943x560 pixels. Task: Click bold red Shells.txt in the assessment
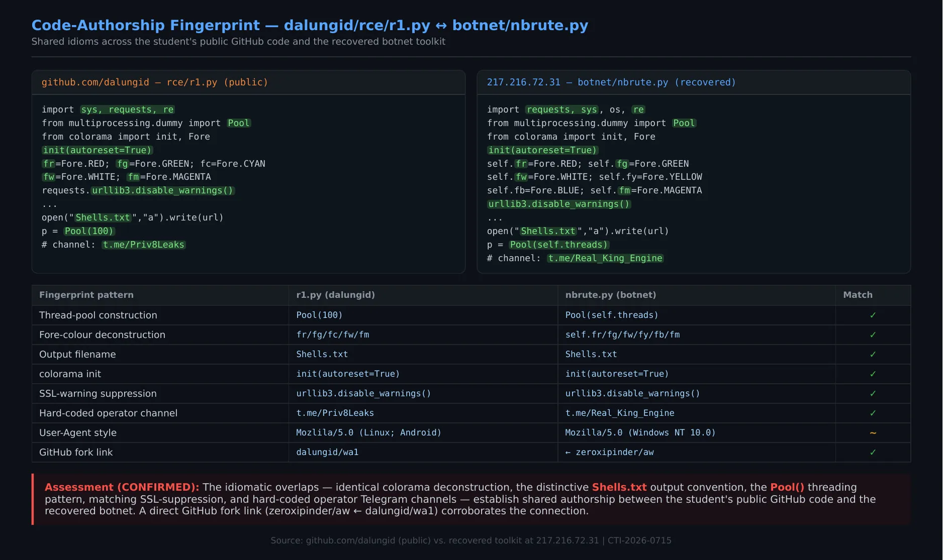(619, 488)
